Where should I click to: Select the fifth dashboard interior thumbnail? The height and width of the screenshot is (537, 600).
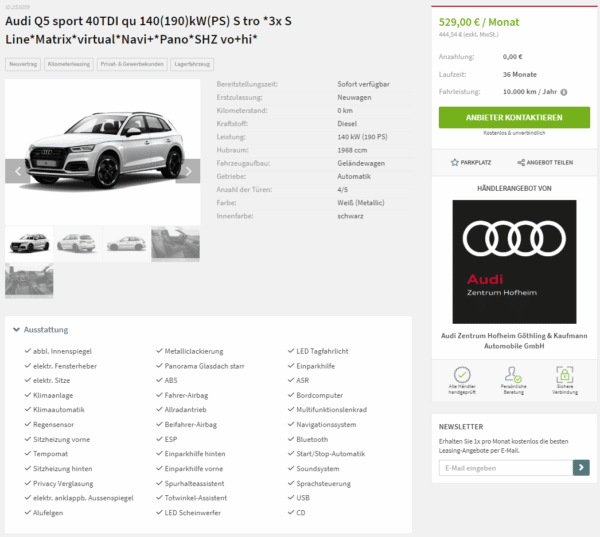29,281
